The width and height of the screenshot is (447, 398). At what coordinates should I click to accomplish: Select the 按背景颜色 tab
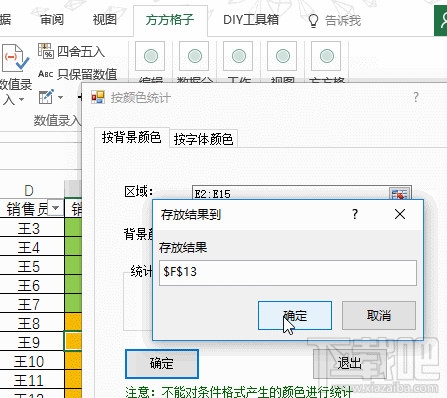132,137
